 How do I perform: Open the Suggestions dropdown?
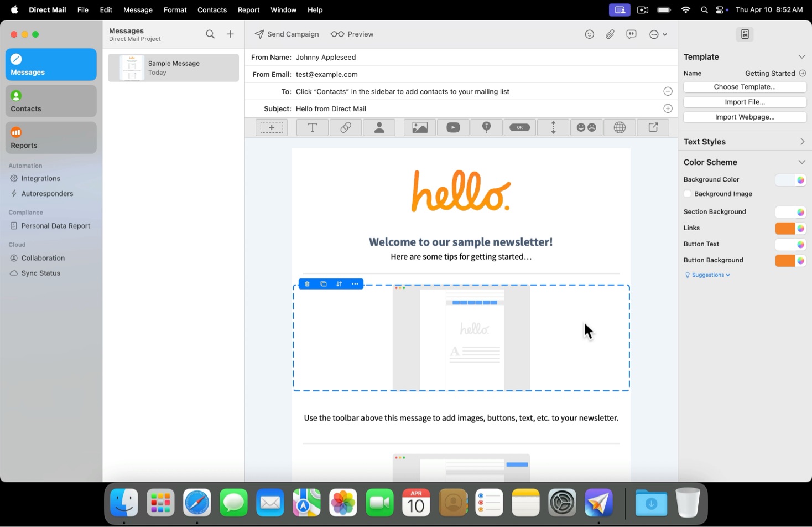tap(710, 275)
